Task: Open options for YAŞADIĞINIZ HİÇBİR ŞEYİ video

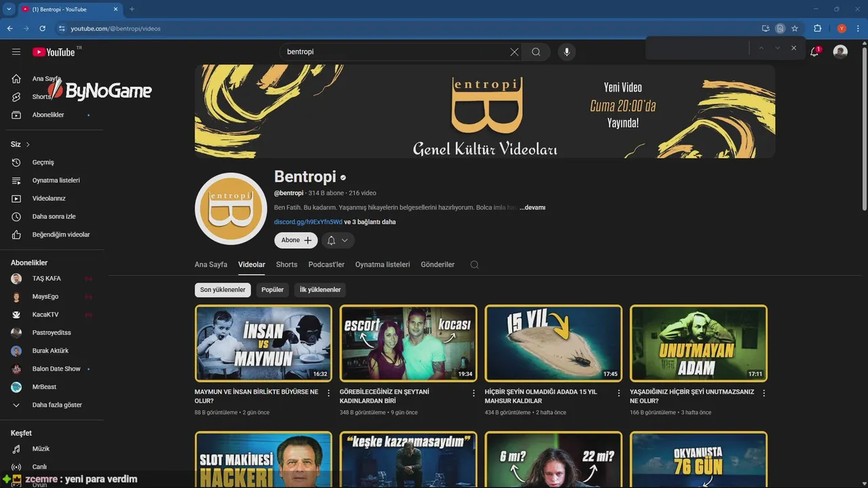Action: 764,393
